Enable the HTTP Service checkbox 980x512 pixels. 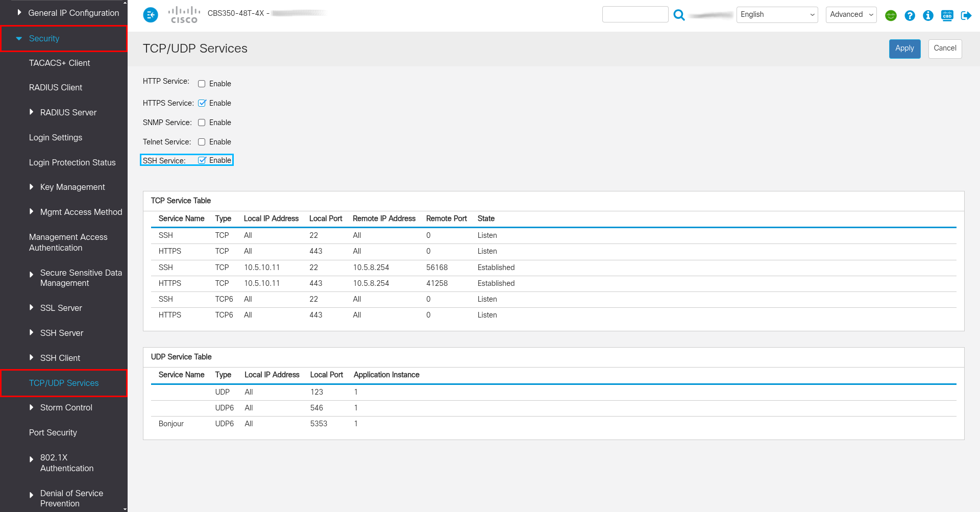[202, 84]
